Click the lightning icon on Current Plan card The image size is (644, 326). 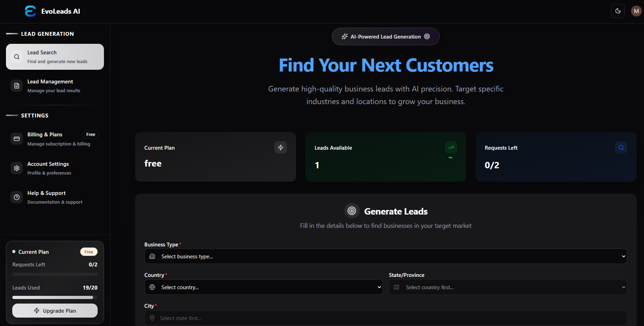(280, 147)
